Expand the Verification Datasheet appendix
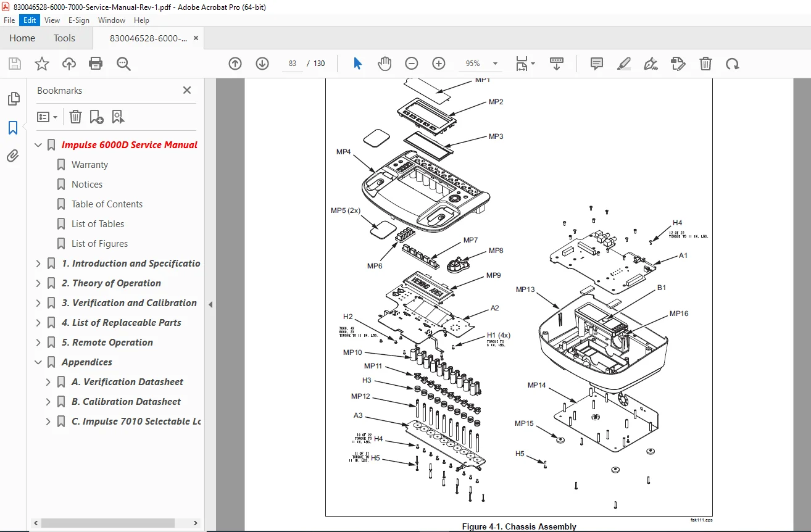 point(48,382)
